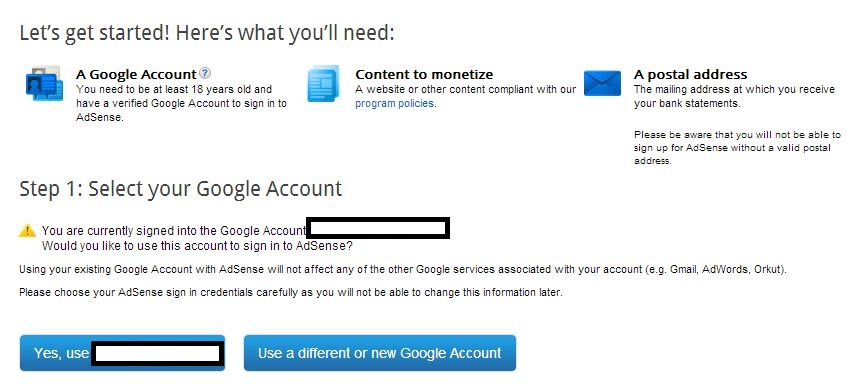Confirm with the Yes, use button
Image resolution: width=846 pixels, height=385 pixels.
tap(122, 353)
